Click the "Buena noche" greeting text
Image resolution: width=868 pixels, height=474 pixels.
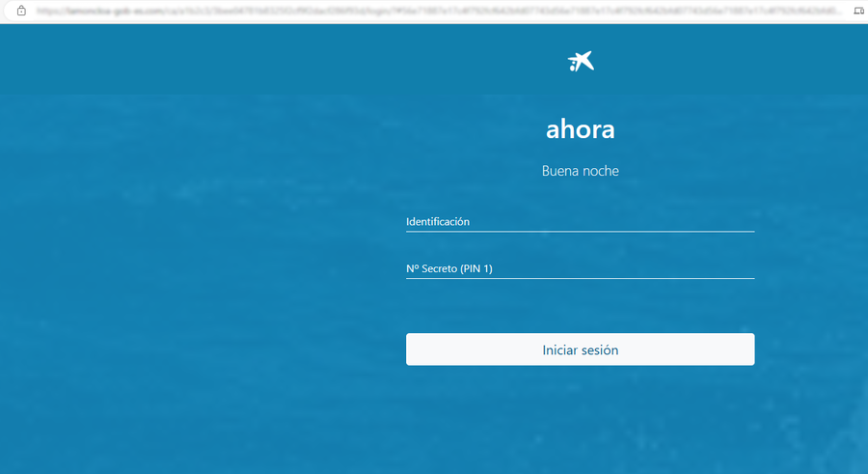click(580, 171)
